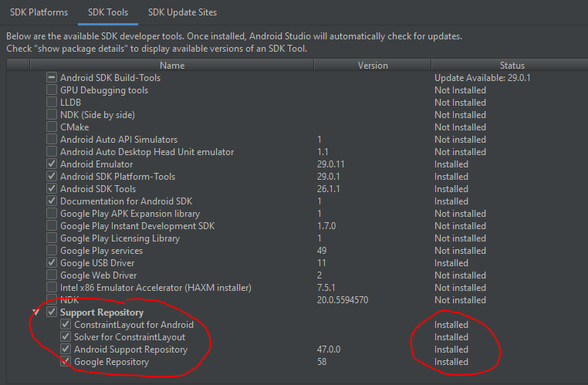The height and width of the screenshot is (385, 588).
Task: Select the 'Android Emulator' row name
Action: click(x=96, y=164)
